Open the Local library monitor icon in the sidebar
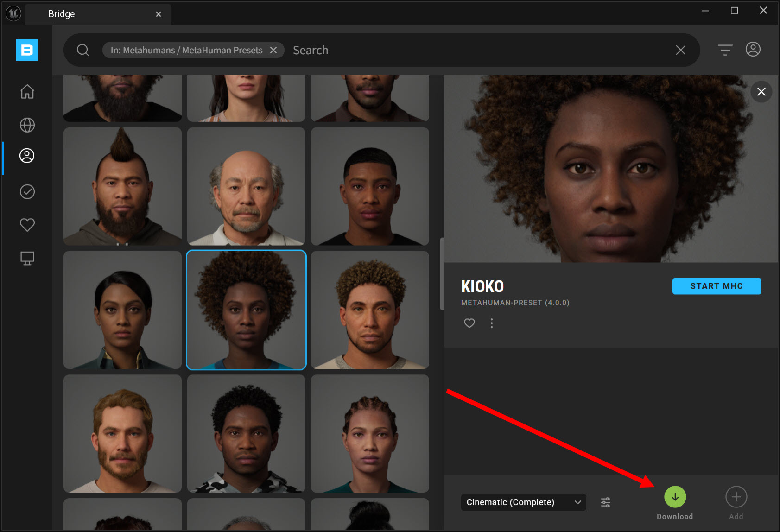This screenshot has width=780, height=532. pyautogui.click(x=27, y=258)
